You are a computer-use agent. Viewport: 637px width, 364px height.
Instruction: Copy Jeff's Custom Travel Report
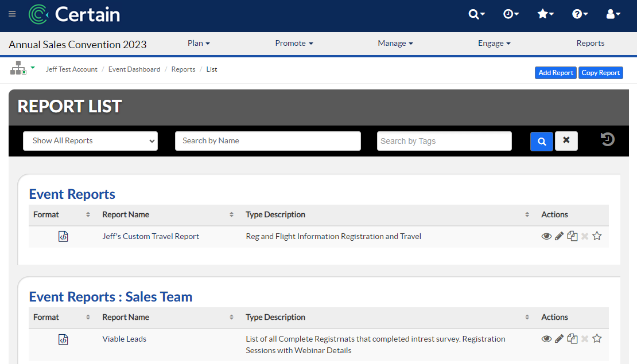tap(572, 236)
